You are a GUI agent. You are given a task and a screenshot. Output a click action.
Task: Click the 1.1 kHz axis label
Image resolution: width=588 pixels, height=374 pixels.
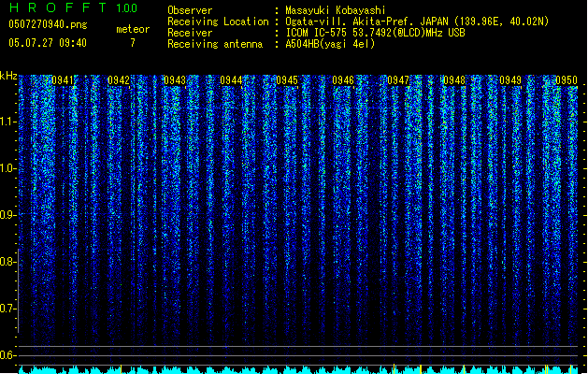pos(7,122)
